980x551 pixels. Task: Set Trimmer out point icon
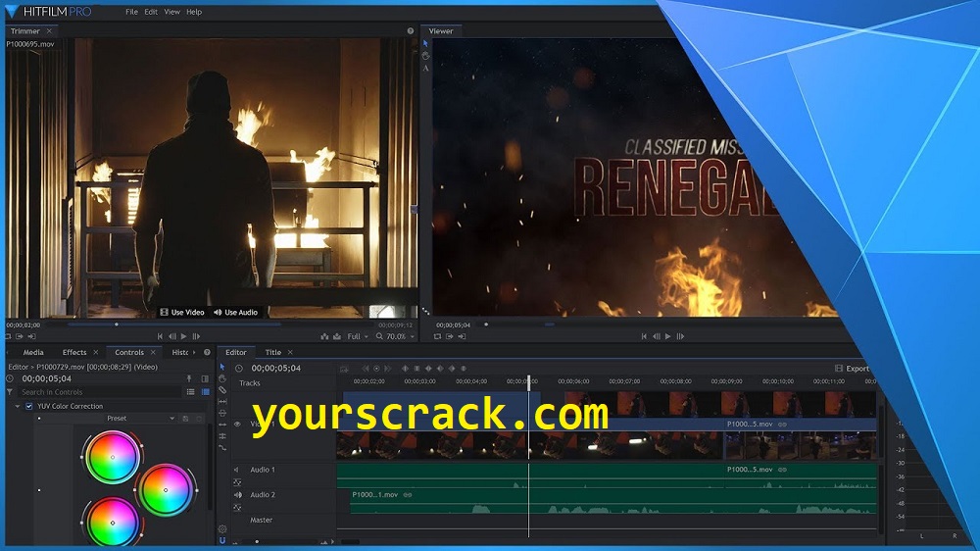32,336
